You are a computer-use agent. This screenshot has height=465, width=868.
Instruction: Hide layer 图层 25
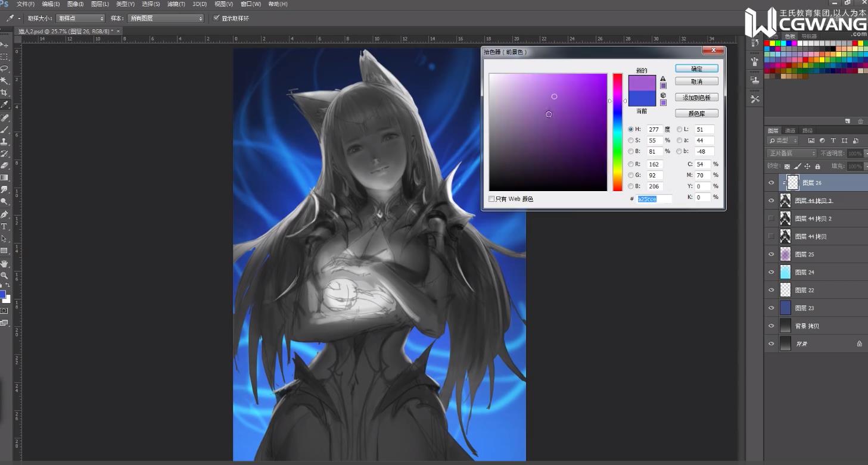click(x=771, y=254)
